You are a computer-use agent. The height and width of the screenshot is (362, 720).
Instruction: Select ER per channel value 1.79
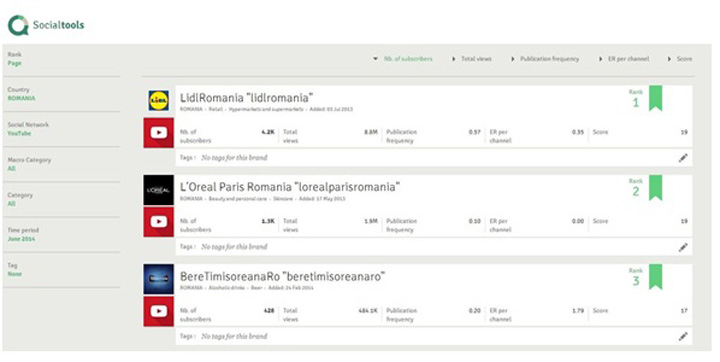(x=578, y=311)
